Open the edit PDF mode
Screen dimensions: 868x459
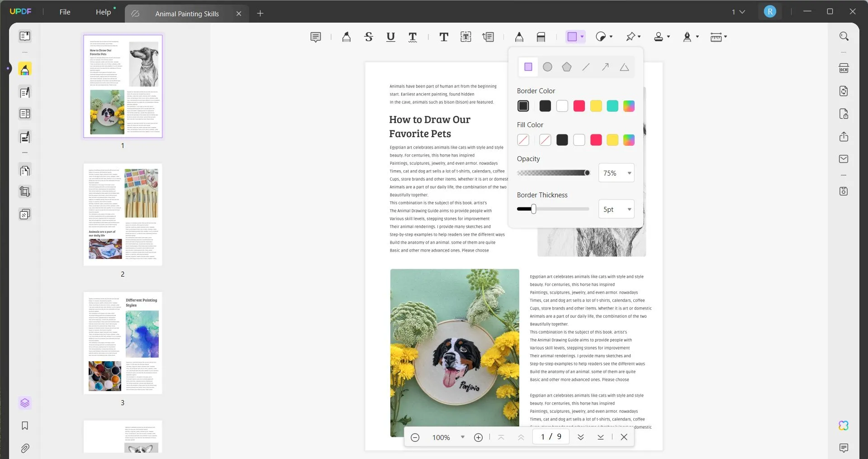pyautogui.click(x=25, y=93)
